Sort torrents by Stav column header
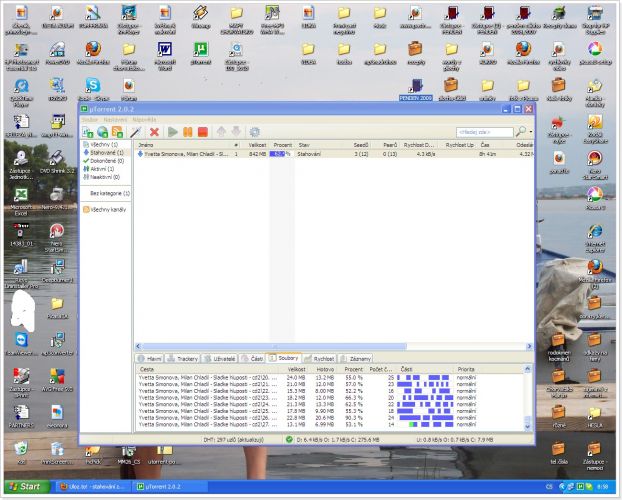622x500 pixels. click(x=321, y=145)
